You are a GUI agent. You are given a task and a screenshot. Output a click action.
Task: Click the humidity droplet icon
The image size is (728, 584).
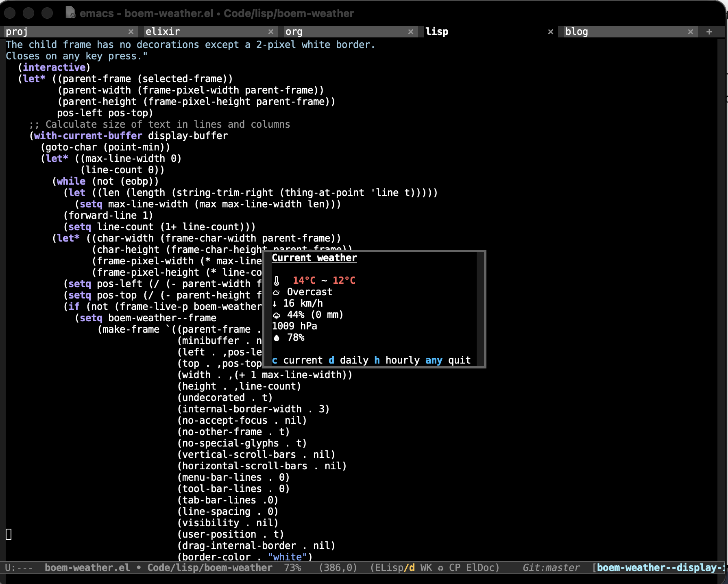click(277, 338)
